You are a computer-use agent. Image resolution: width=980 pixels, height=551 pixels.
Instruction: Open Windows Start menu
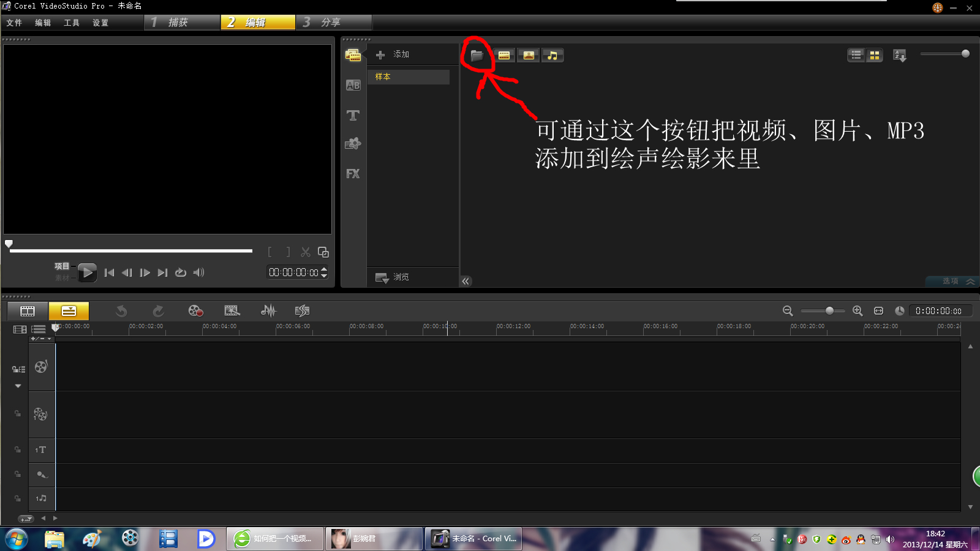17,539
